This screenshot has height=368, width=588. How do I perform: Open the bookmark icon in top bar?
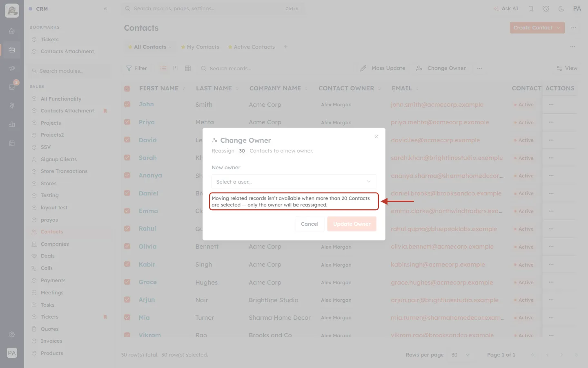pos(531,9)
